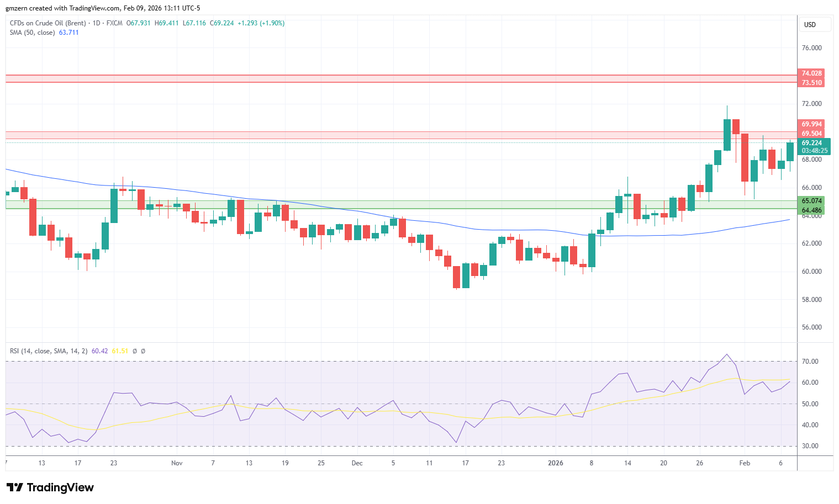
Task: Click the SMA value 63.711
Action: tap(69, 33)
